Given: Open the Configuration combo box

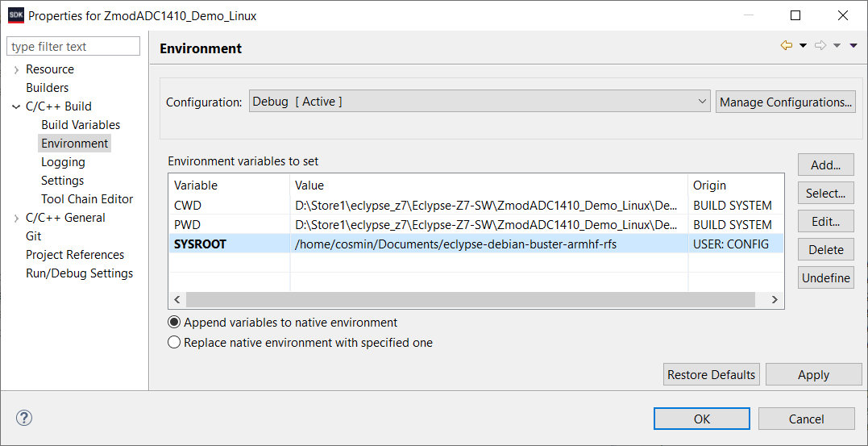Looking at the screenshot, I should [x=480, y=102].
